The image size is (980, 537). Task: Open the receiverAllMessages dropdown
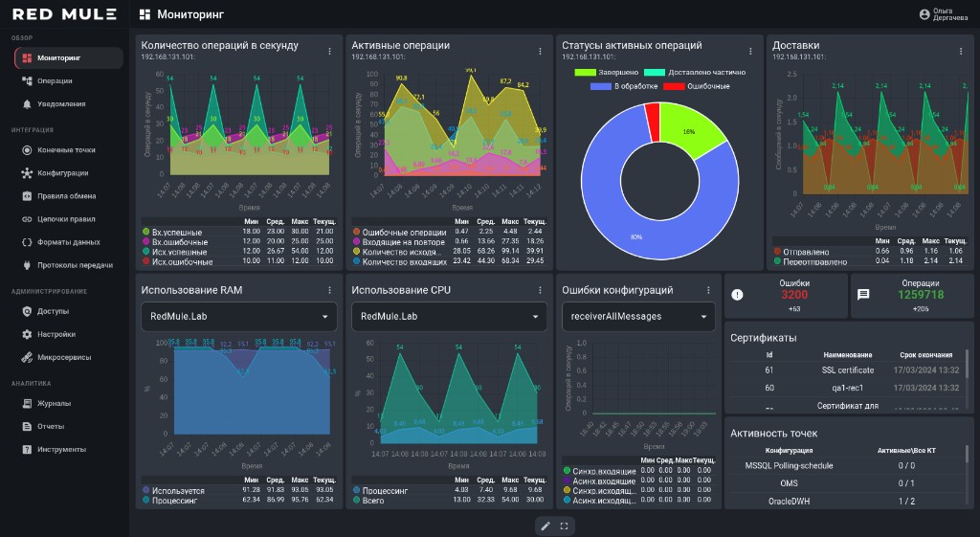tap(638, 317)
